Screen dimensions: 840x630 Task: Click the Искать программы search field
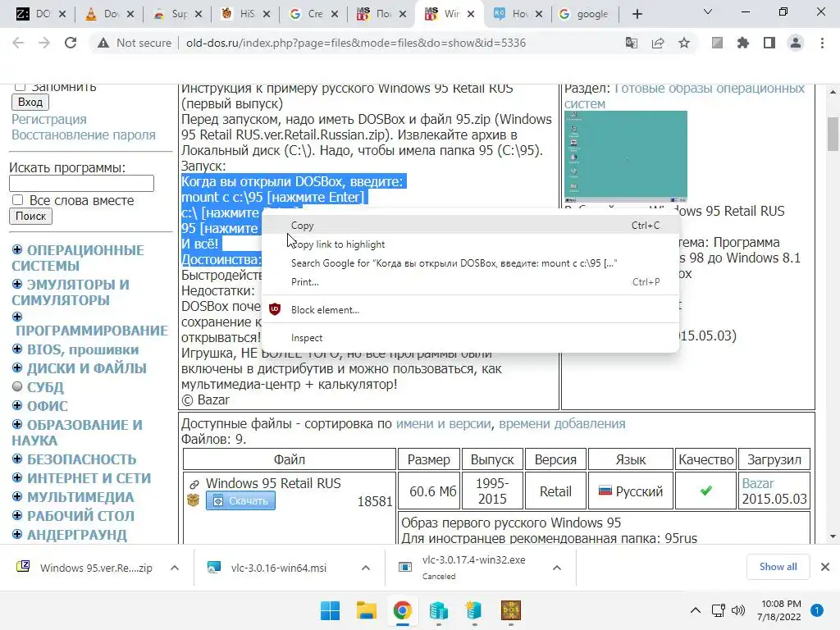(x=81, y=183)
